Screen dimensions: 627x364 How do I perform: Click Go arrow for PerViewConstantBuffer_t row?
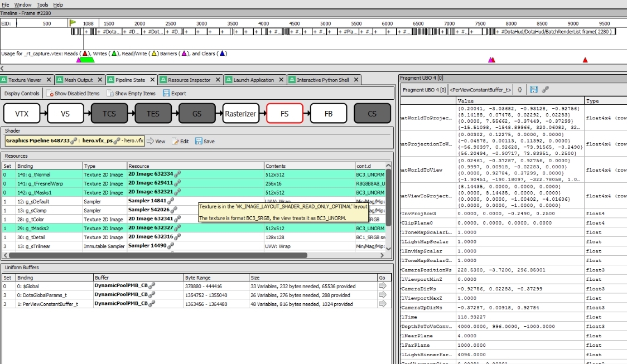pos(383,304)
